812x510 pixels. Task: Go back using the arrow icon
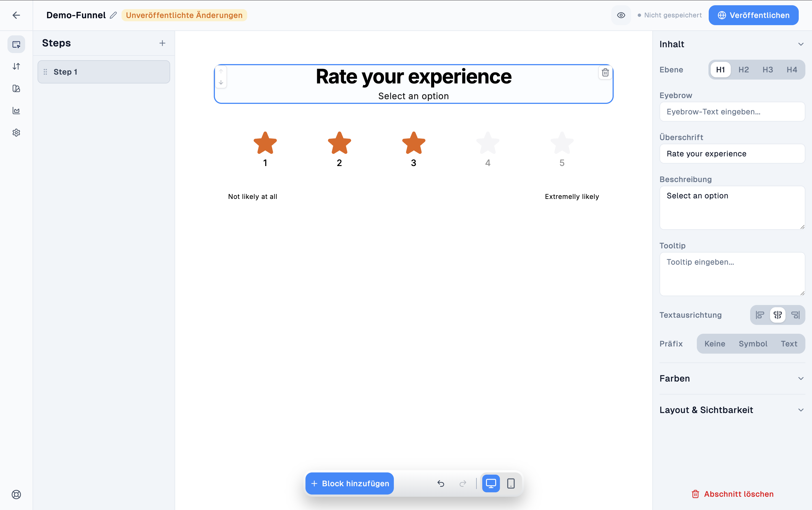tap(16, 15)
